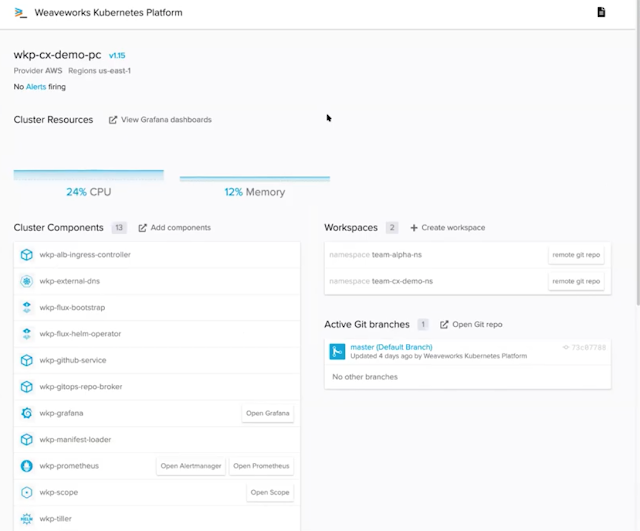Select the wkp-github-service row text
This screenshot has height=531, width=640.
click(x=73, y=360)
